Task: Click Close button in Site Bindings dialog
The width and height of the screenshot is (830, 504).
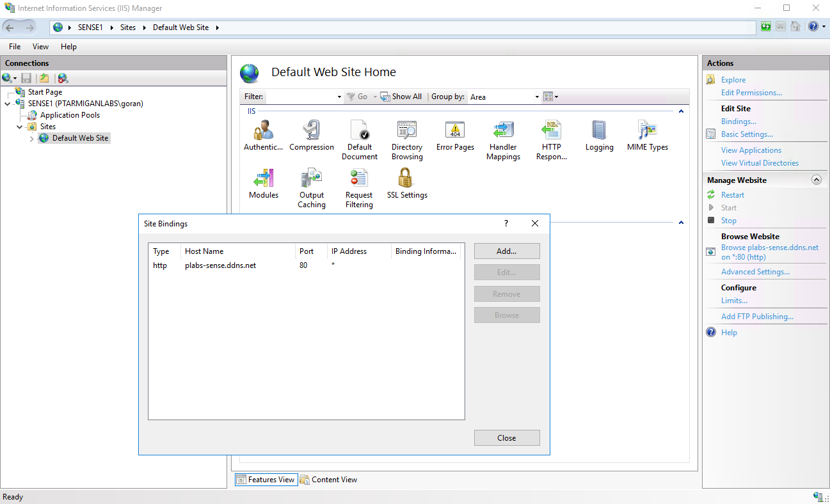Action: 507,438
